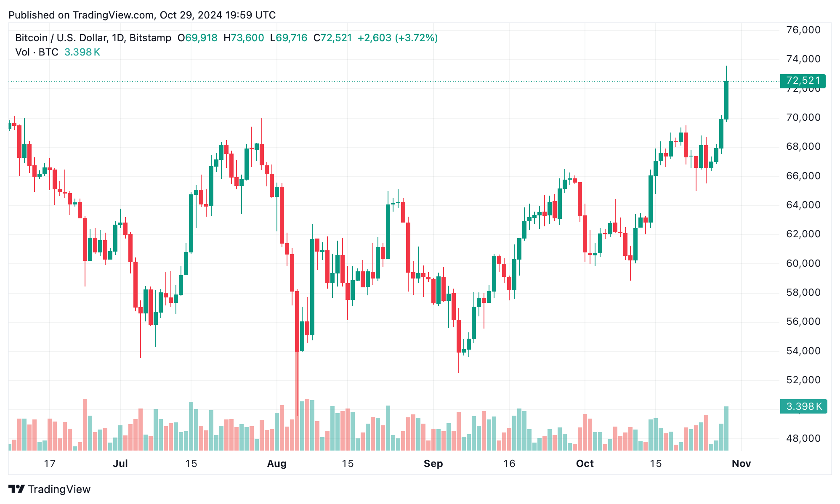Select the green 72,521 current price label
Viewport: 840px width, 504px height.
(803, 81)
